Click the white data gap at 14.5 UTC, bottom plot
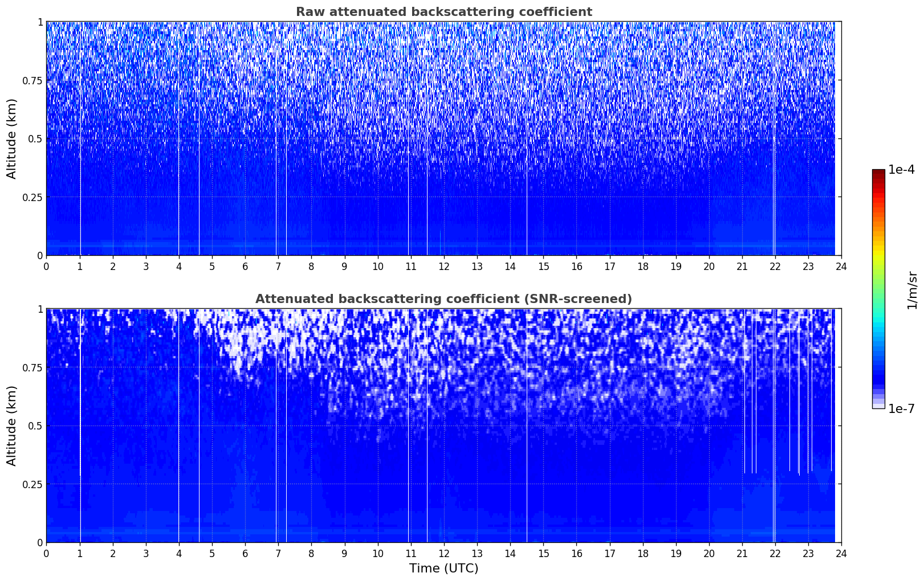The height and width of the screenshot is (581, 924). tap(527, 425)
